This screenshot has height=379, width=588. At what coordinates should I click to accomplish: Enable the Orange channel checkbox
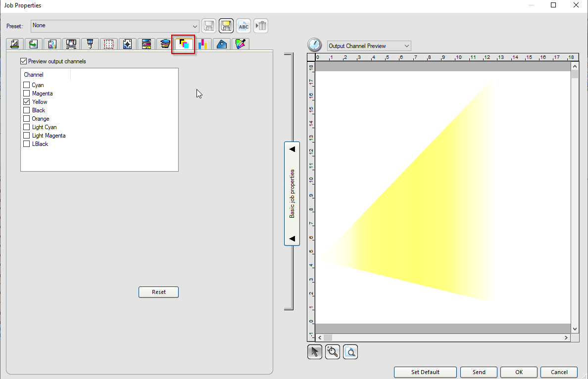tap(27, 118)
